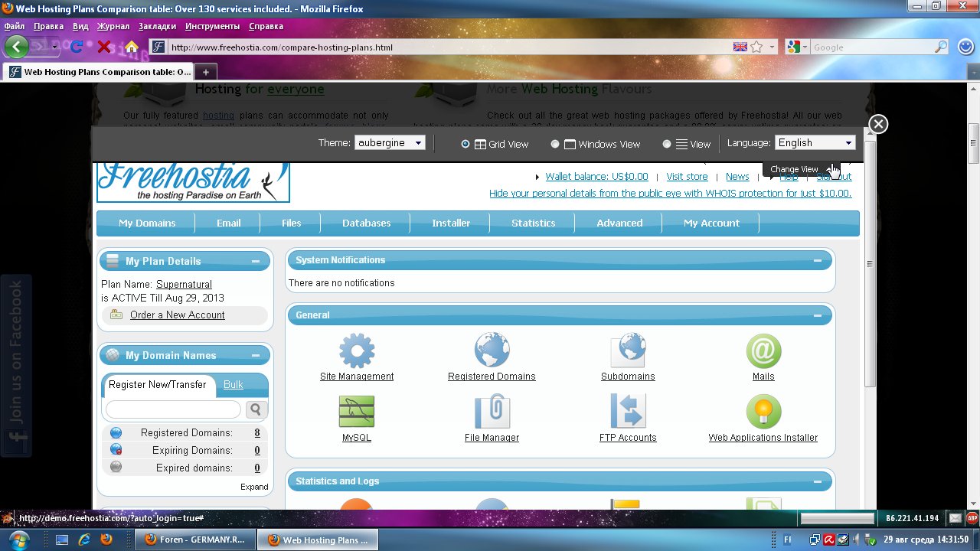Click into the domain search input field
This screenshot has height=551, width=980.
[x=173, y=409]
